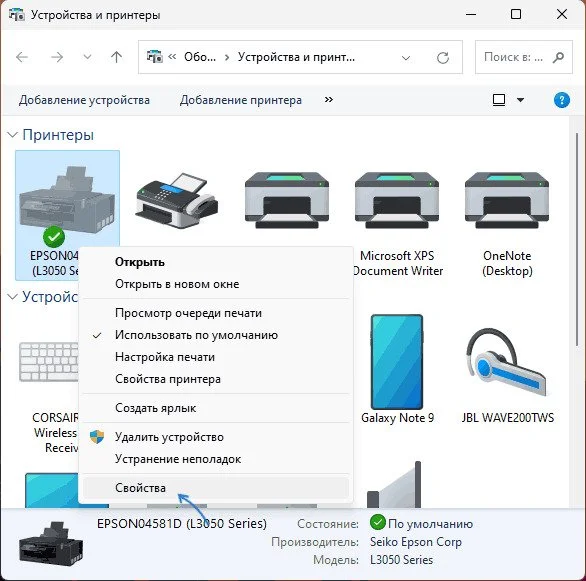Choose Свойства at the menu bottom

point(215,488)
